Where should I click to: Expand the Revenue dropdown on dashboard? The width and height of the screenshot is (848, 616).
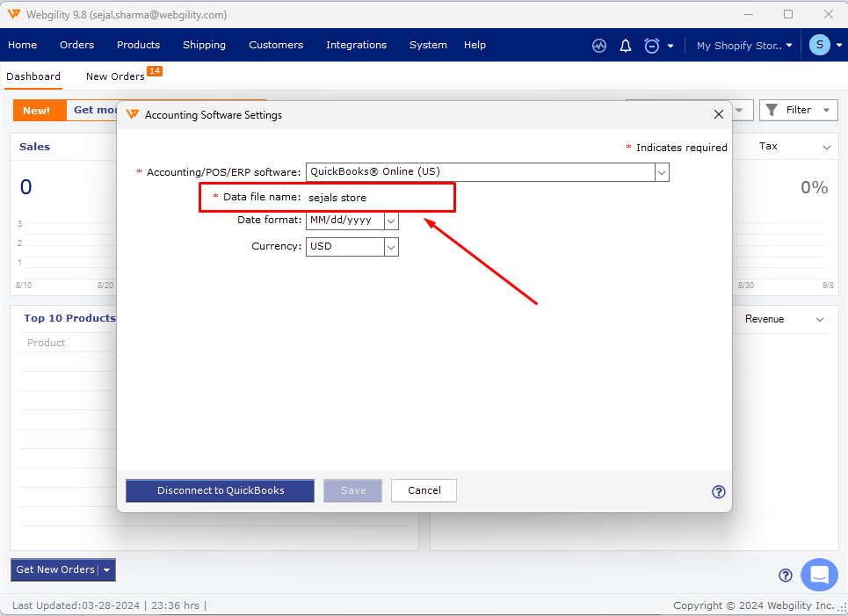point(820,320)
